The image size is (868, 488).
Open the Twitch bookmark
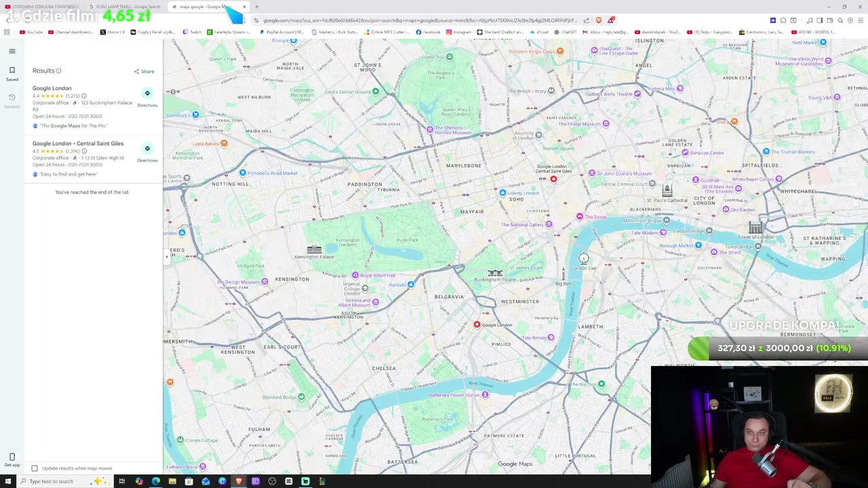pyautogui.click(x=193, y=32)
